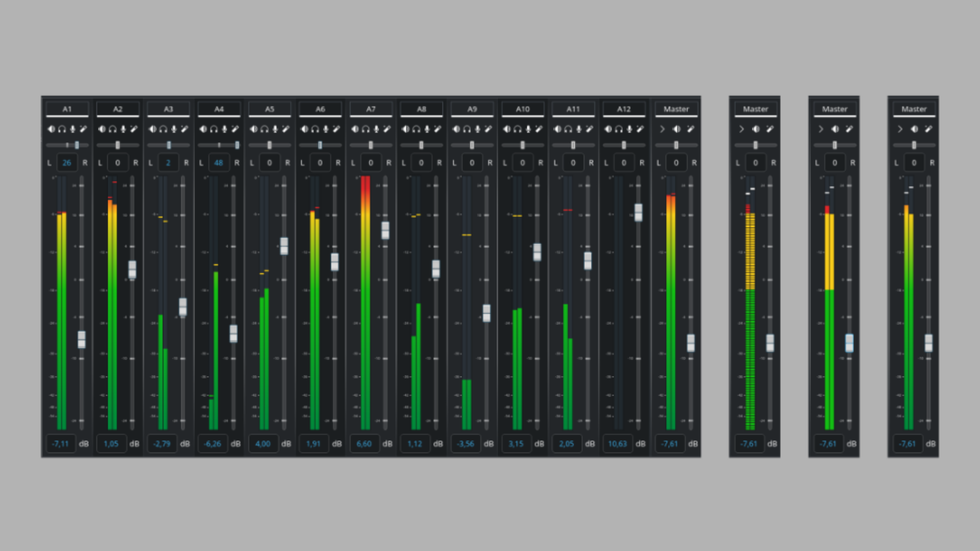
Task: Select the A4 channel label
Action: point(219,109)
